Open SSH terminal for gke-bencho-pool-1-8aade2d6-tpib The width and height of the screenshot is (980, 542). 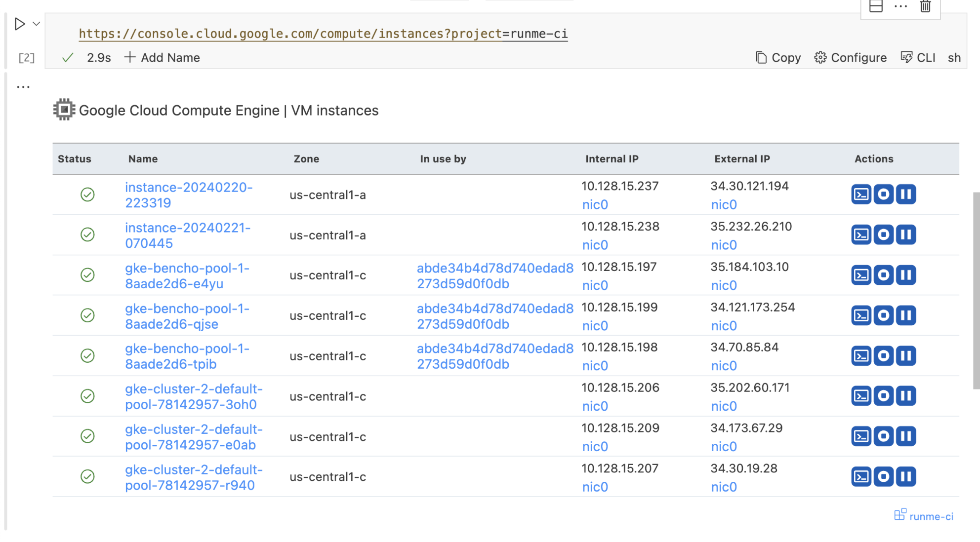pyautogui.click(x=861, y=356)
